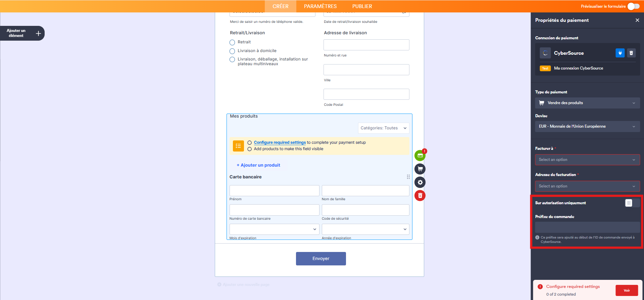Click Code Postal input field

(366, 94)
